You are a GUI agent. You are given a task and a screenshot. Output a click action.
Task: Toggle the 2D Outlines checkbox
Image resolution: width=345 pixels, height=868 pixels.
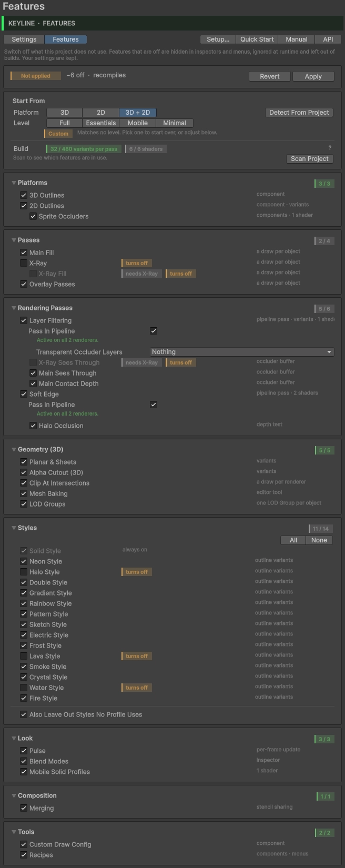24,206
